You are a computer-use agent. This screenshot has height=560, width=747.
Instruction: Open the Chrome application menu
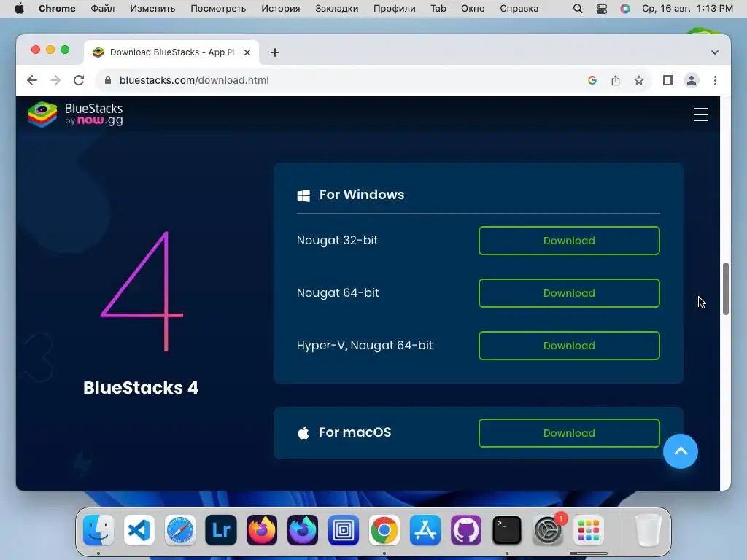pos(57,9)
